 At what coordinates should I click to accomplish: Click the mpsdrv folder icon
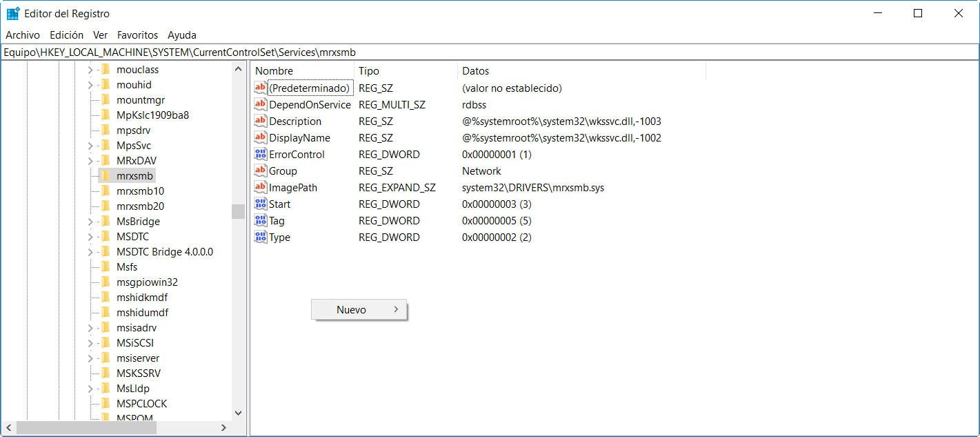pyautogui.click(x=105, y=130)
